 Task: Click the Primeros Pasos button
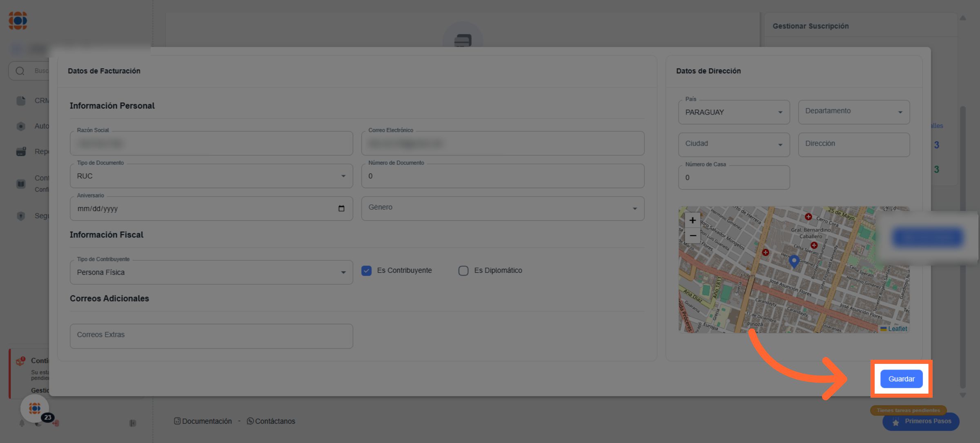pyautogui.click(x=921, y=421)
